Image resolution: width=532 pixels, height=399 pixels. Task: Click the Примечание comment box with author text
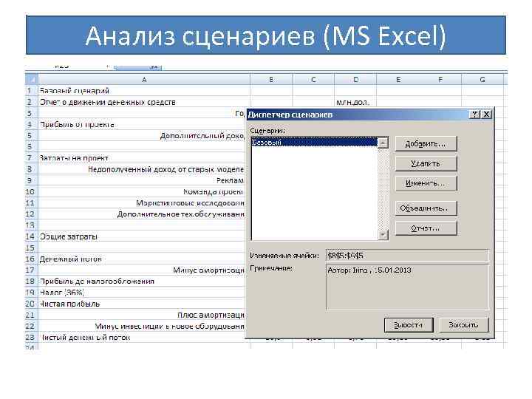pyautogui.click(x=407, y=287)
